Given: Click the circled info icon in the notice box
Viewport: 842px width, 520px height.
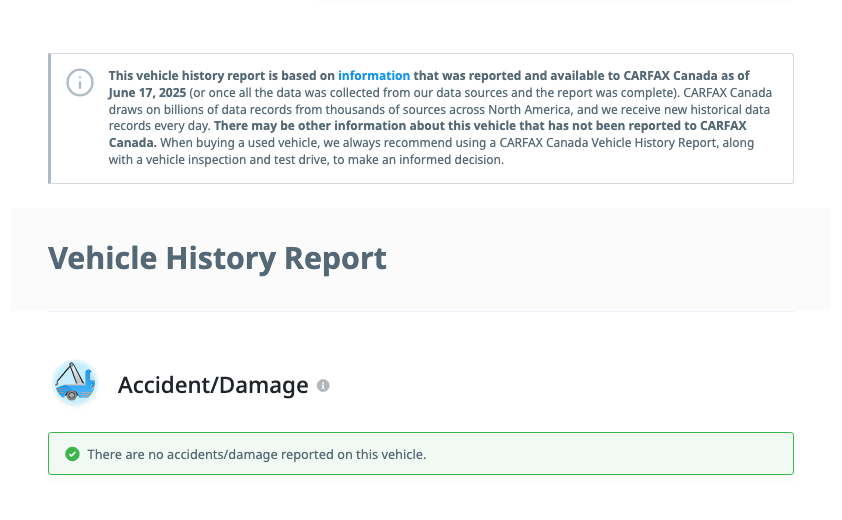Looking at the screenshot, I should coord(80,83).
